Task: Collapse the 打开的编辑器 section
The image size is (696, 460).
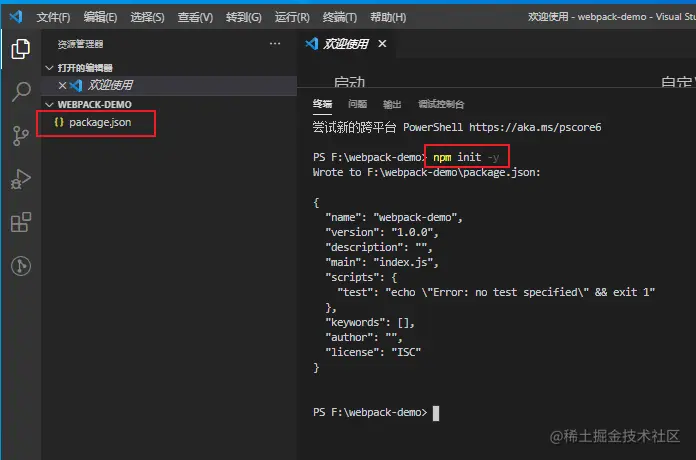Action: pos(49,68)
